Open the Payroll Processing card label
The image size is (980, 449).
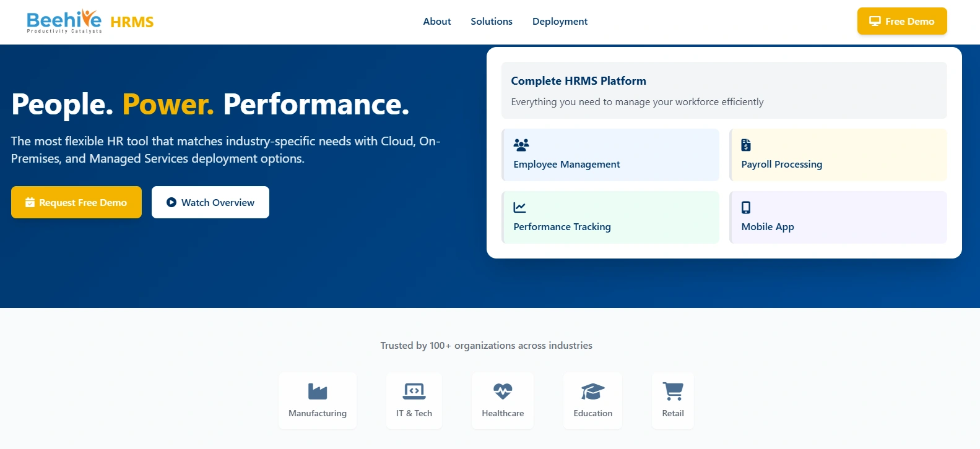(x=782, y=165)
